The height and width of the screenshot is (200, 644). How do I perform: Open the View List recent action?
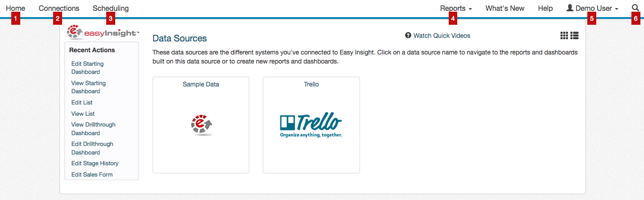[x=83, y=114]
